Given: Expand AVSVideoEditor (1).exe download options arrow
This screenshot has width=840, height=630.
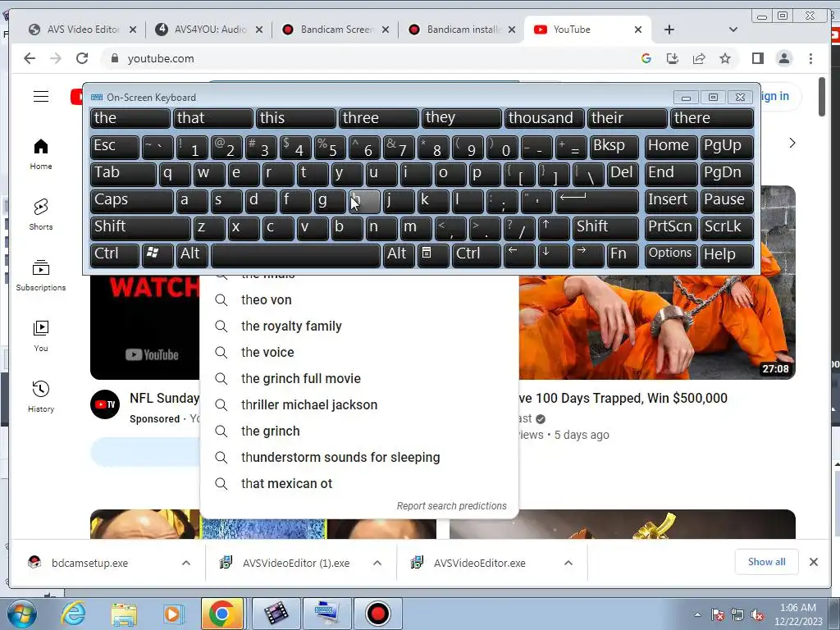Looking at the screenshot, I should (x=377, y=563).
